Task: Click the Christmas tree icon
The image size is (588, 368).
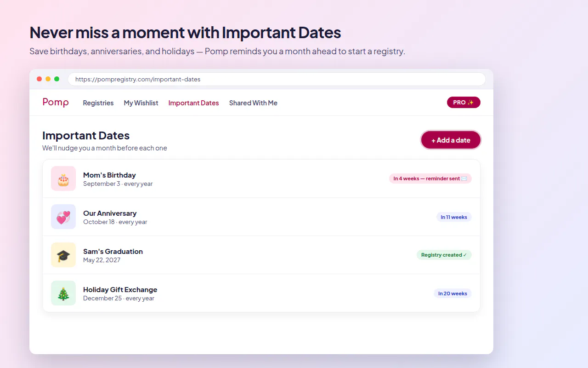Action: 63,293
